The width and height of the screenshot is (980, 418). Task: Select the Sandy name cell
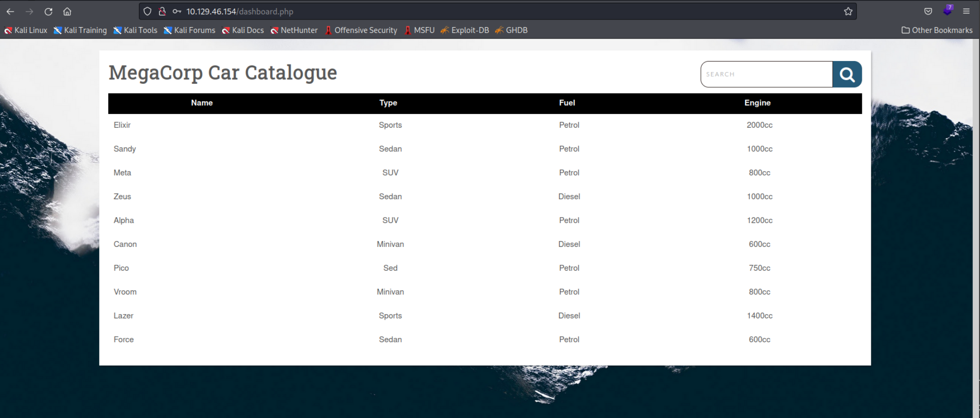[x=125, y=149]
